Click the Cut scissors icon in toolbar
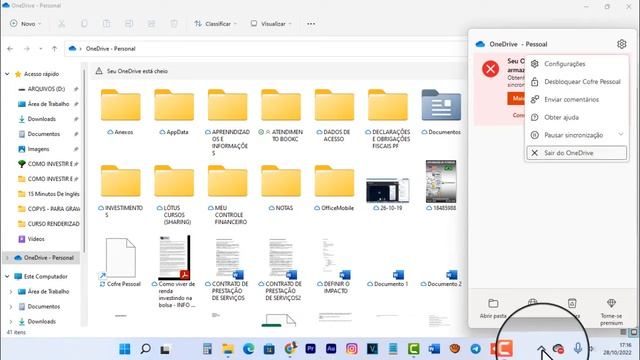Screen dimensions: 640x360 point(62,24)
